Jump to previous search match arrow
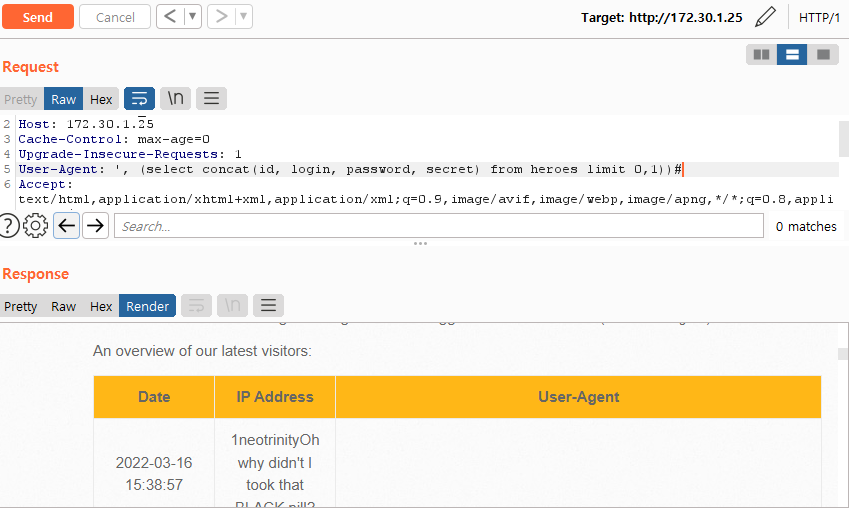 67,225
